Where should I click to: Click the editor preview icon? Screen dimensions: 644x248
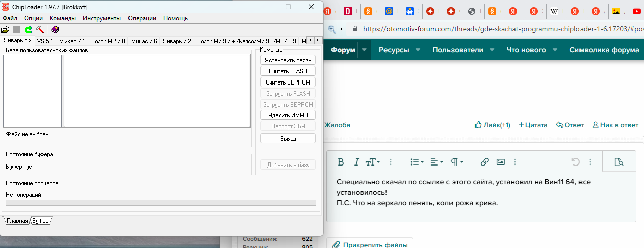tap(619, 162)
